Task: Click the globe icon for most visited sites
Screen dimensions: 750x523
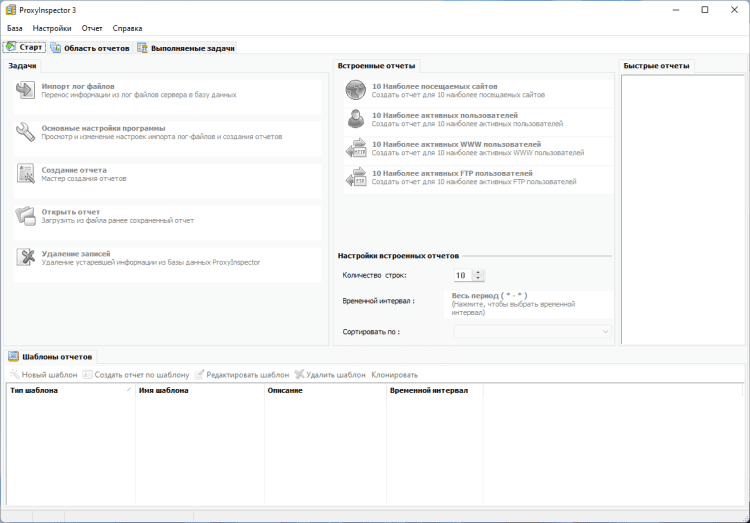Action: pos(356,90)
